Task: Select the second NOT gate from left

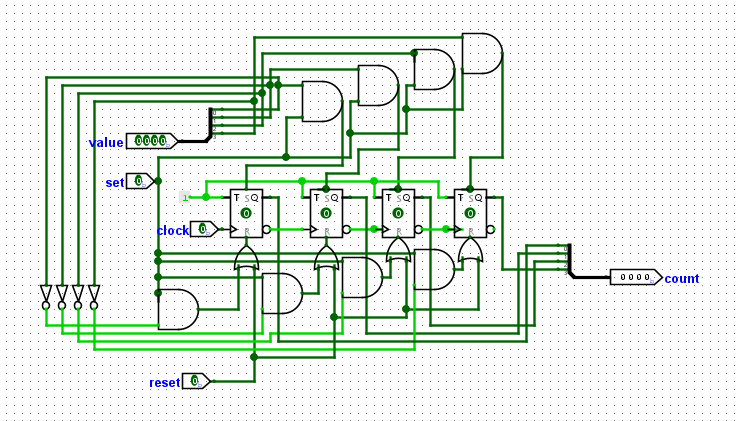Action: coord(62,297)
